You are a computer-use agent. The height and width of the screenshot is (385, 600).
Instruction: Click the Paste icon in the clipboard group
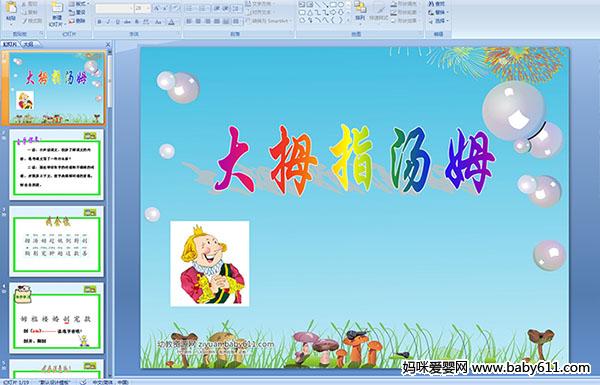11,8
